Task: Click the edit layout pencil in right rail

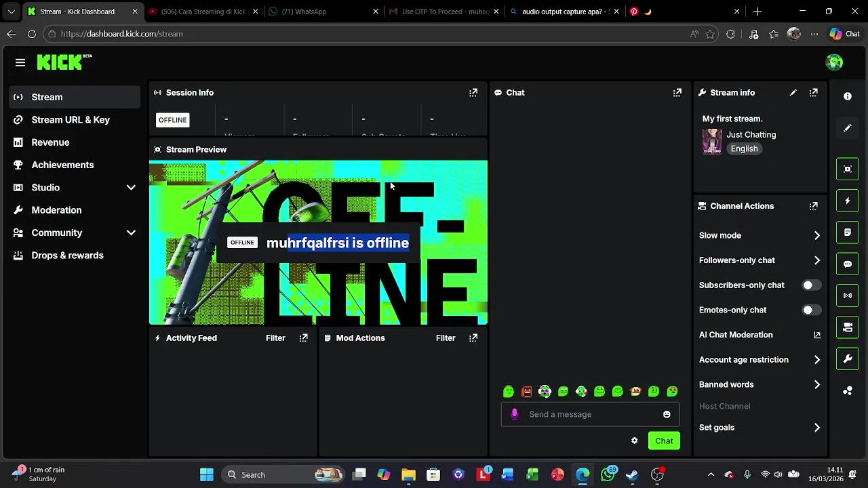Action: point(848,128)
